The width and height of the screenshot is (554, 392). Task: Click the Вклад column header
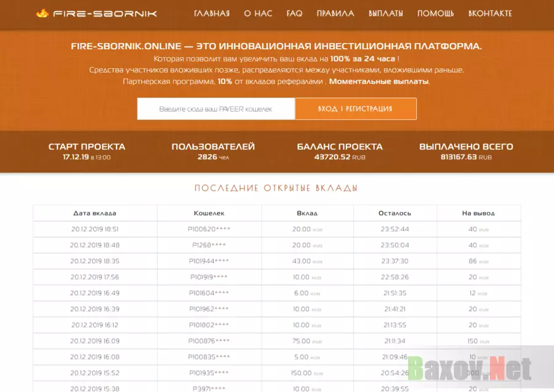click(307, 214)
